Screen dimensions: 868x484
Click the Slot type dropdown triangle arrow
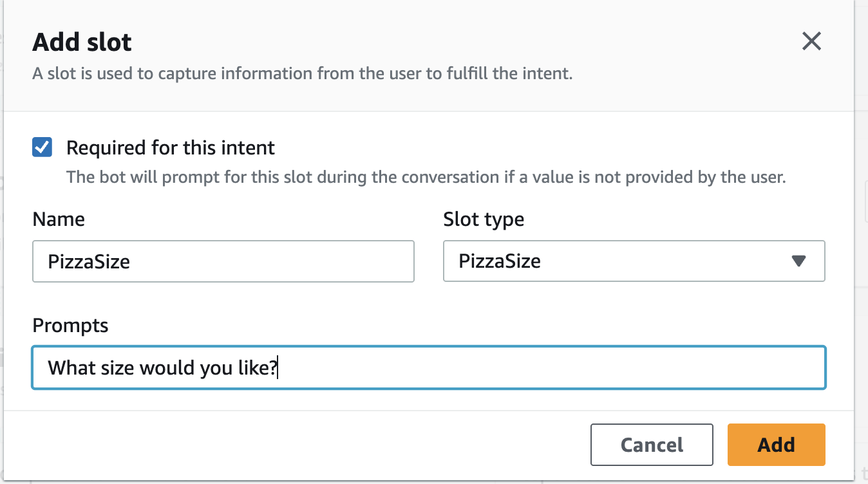click(798, 261)
